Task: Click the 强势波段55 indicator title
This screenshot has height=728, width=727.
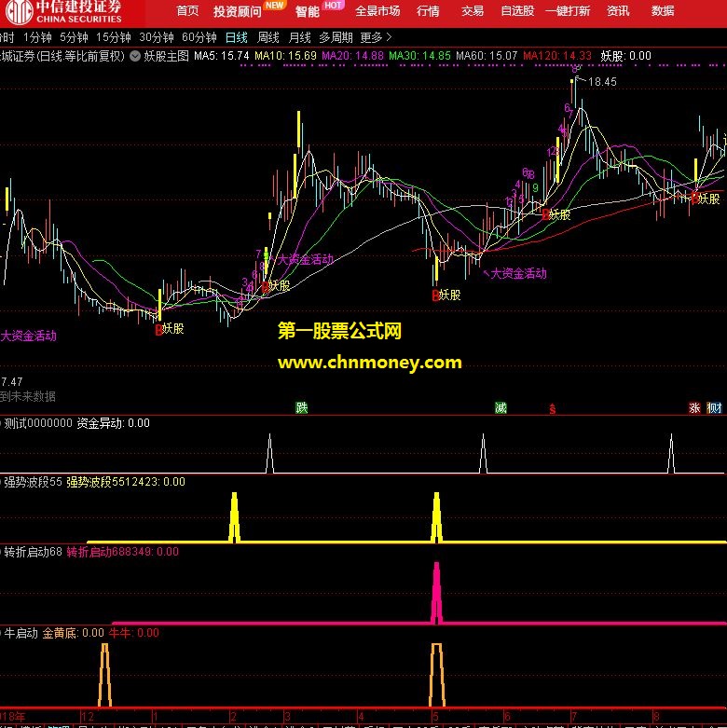Action: tap(33, 482)
